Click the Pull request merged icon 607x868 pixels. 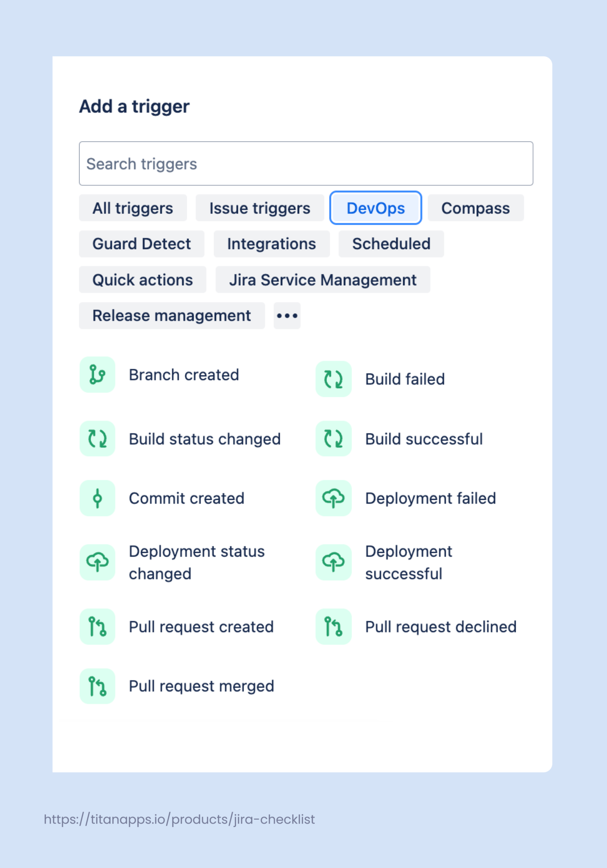tap(97, 686)
